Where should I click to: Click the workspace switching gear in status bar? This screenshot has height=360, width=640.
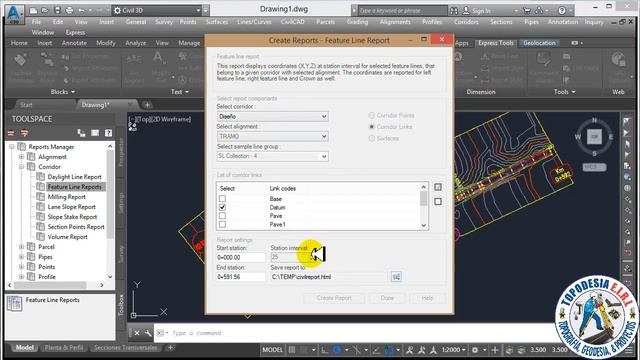point(475,350)
